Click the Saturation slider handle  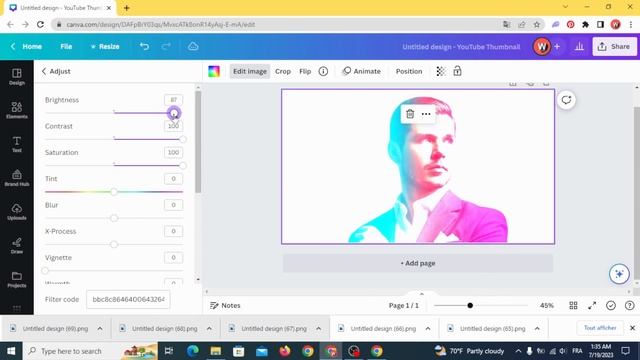coord(183,165)
